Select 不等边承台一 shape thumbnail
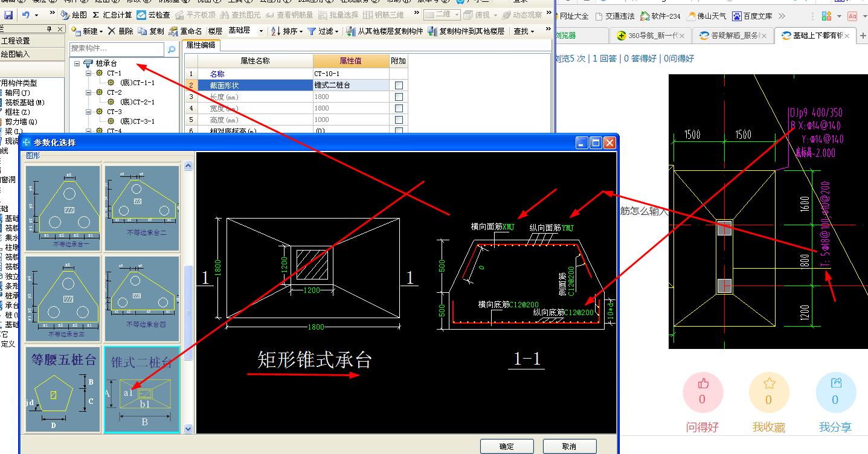 [63, 208]
